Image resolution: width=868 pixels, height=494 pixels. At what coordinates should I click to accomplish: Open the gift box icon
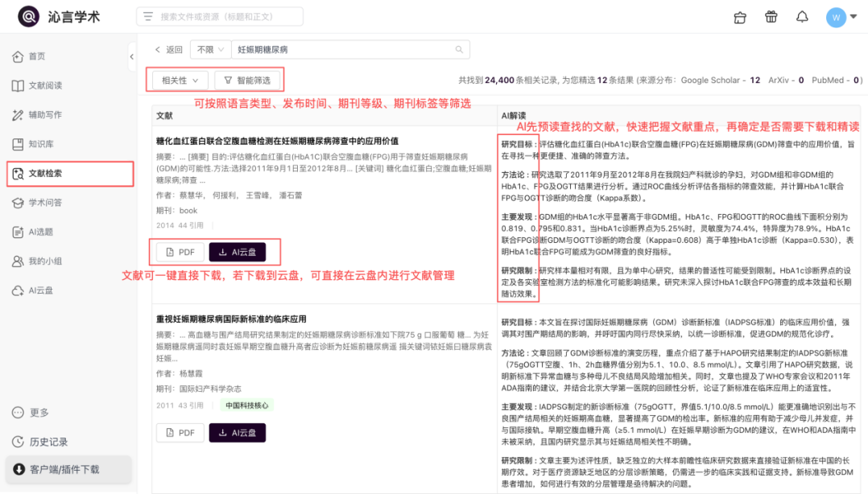771,17
